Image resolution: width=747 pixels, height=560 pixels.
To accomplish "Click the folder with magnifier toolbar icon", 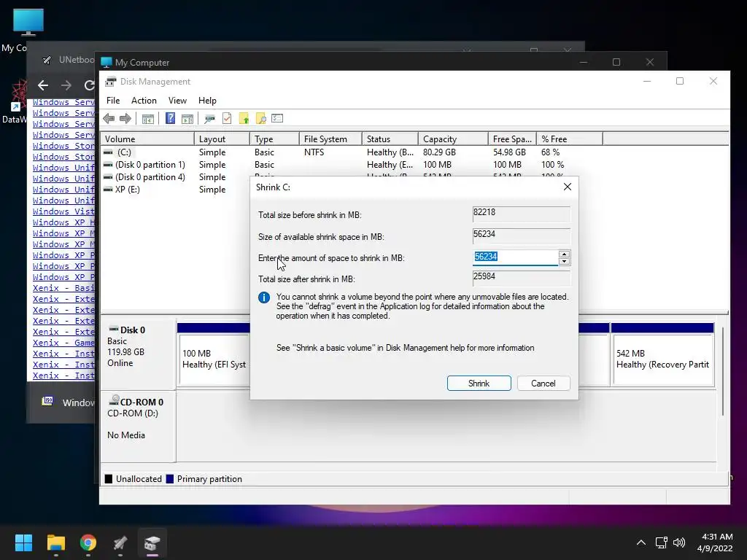I will tap(260, 119).
